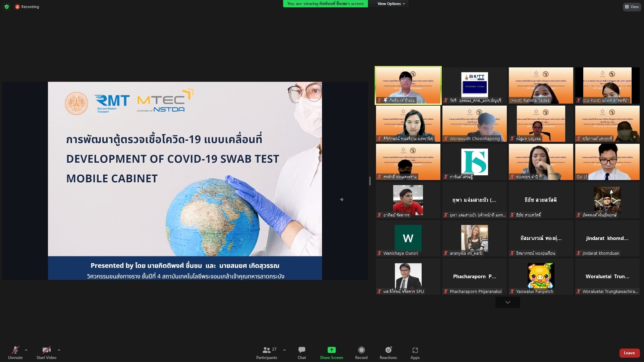Click the shared presentation slide
Screen dimensions: 644x362
[x=185, y=181]
